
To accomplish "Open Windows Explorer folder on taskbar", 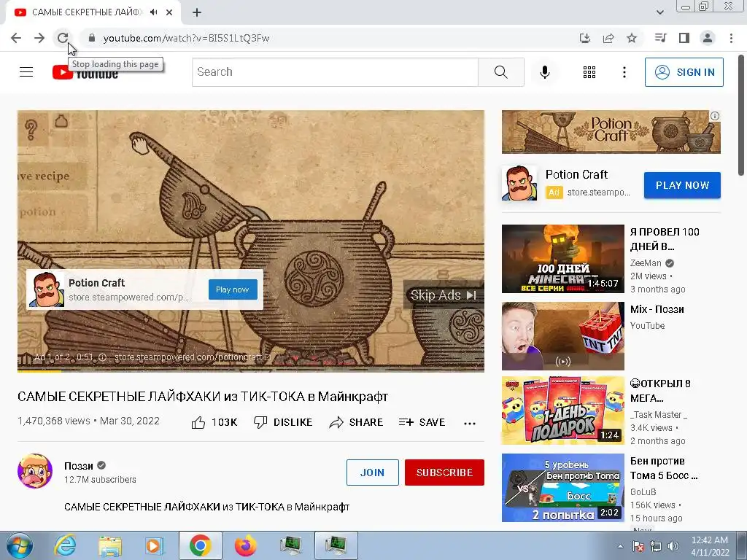I will point(110,545).
